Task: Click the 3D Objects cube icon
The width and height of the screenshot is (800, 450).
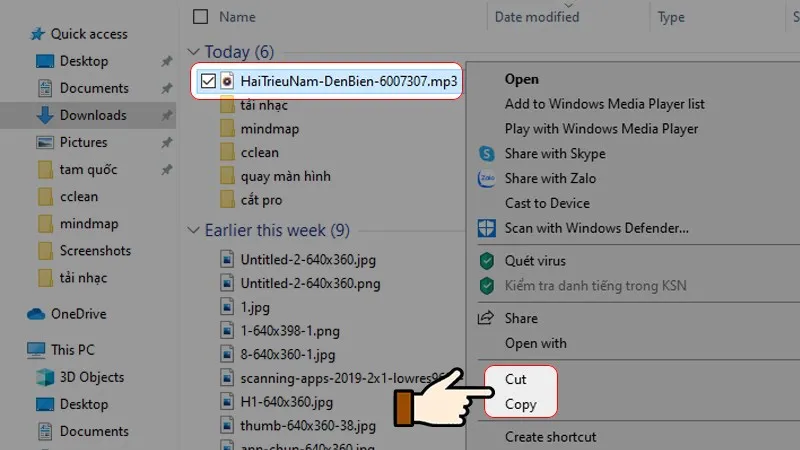Action: click(x=45, y=377)
